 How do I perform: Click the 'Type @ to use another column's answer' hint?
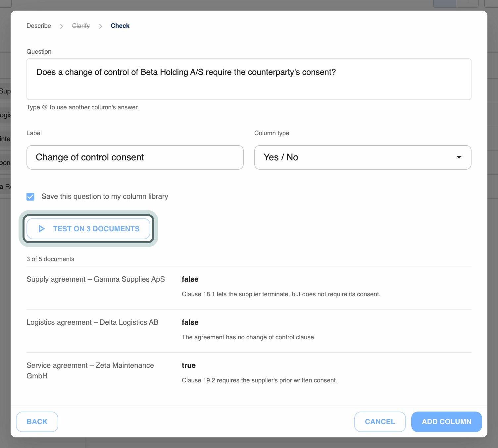click(83, 107)
